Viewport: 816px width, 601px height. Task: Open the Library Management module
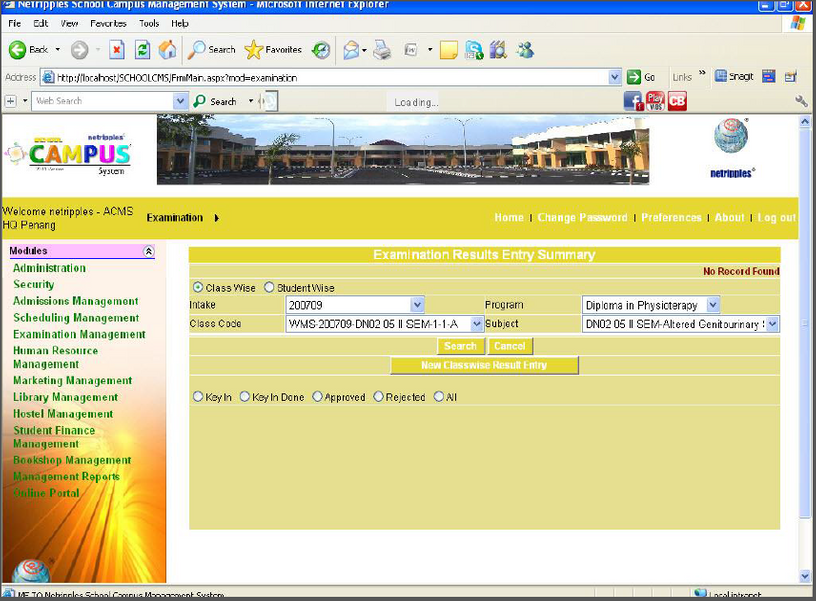click(65, 397)
